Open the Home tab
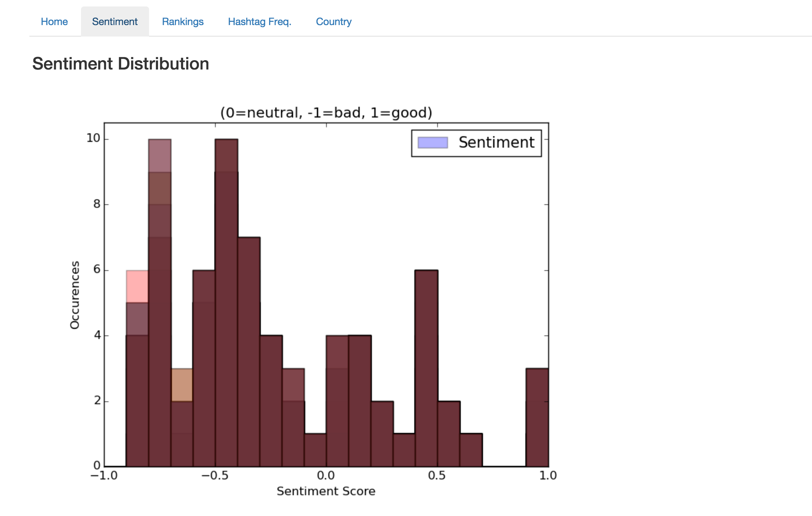 tap(54, 22)
